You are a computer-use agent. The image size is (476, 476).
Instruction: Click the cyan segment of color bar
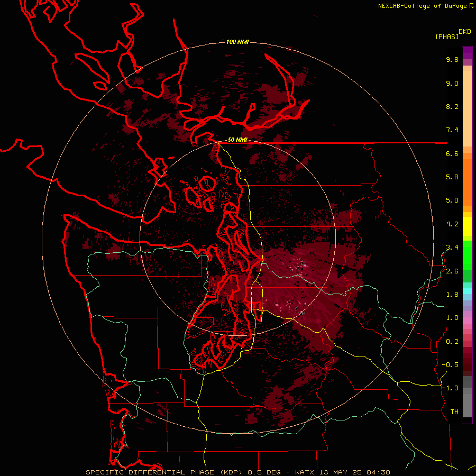[x=467, y=290]
